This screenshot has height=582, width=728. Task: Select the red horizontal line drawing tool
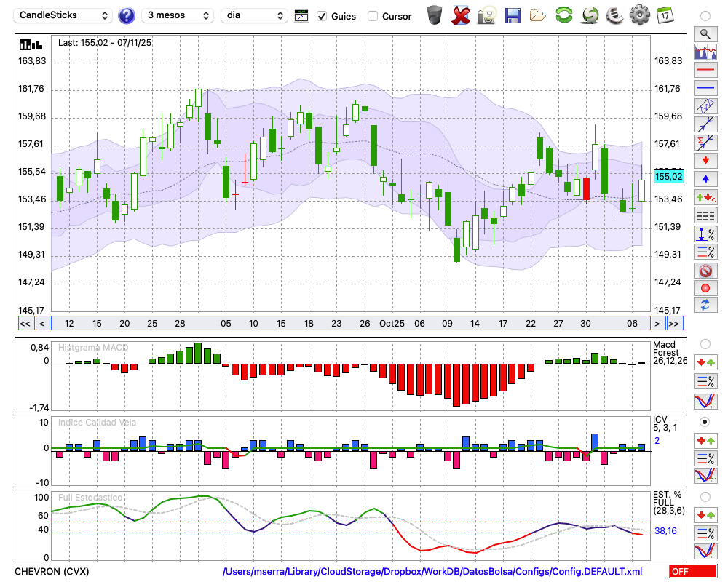pos(705,71)
